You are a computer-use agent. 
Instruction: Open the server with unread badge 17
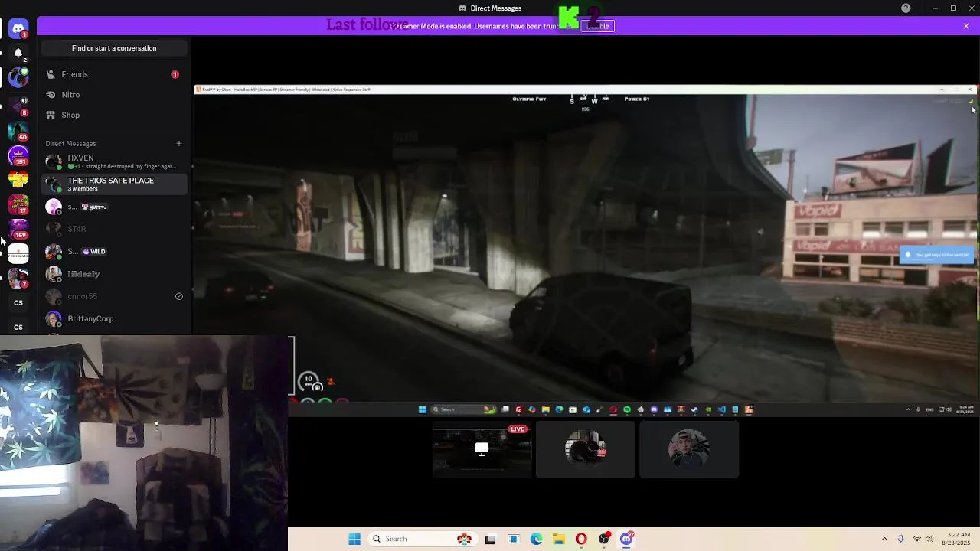[18, 204]
